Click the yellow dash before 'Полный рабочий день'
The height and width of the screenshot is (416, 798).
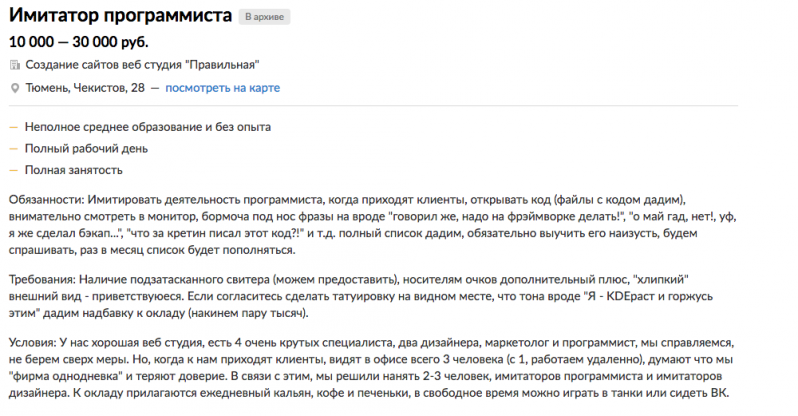pos(13,149)
